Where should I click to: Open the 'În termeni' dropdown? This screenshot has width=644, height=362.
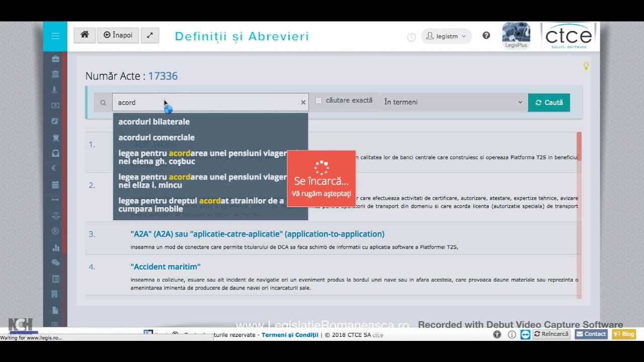(453, 102)
